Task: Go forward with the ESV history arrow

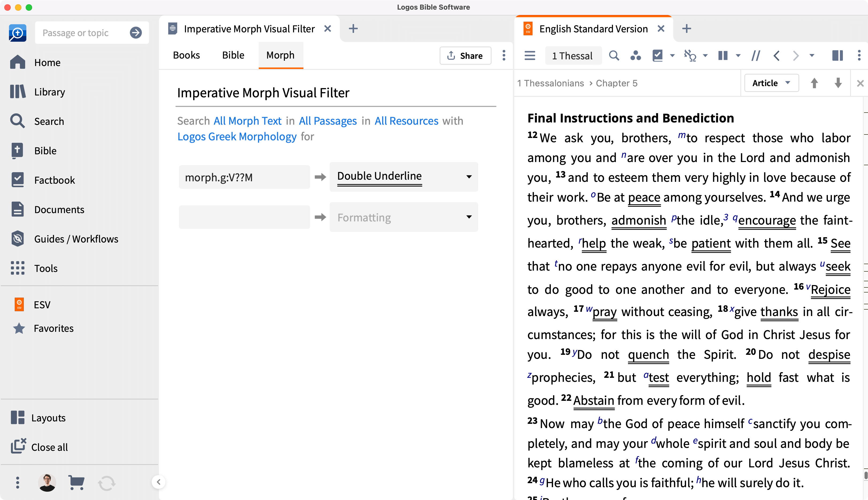Action: pyautogui.click(x=795, y=55)
